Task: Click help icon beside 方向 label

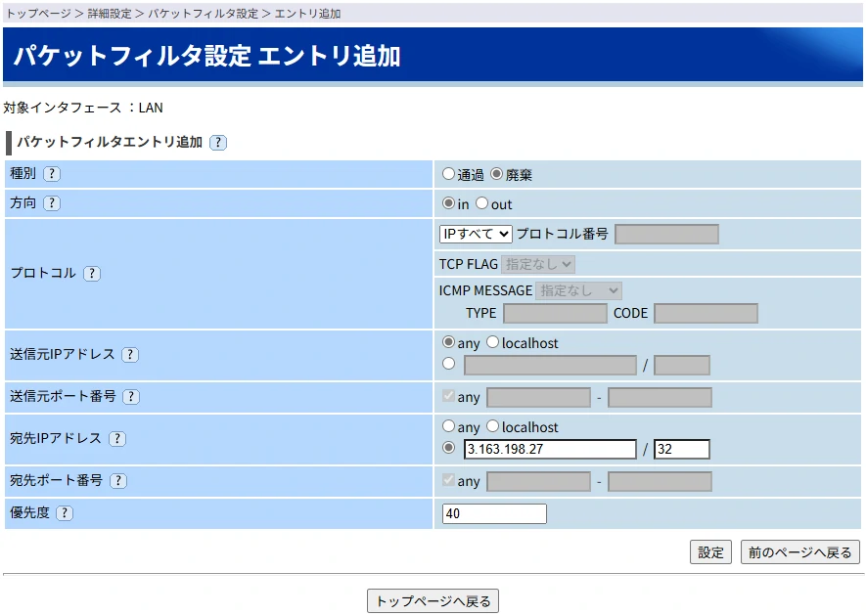Action: (52, 203)
